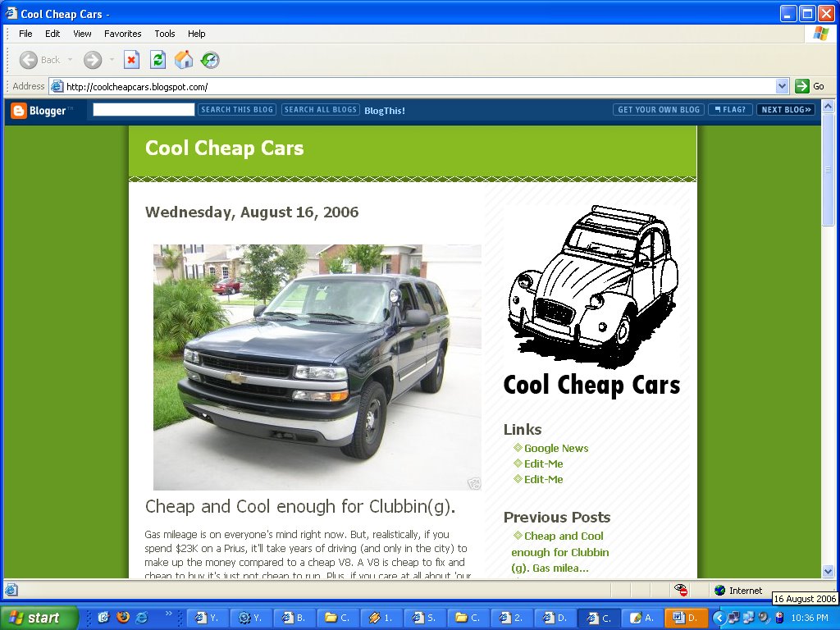Click the address bar URL field
The width and height of the screenshot is (840, 630).
tap(419, 86)
